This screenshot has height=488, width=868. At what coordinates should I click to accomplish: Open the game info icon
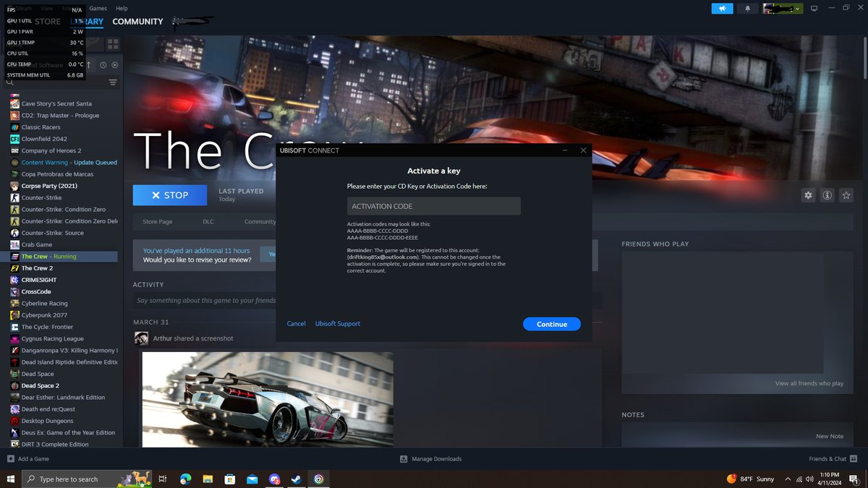pyautogui.click(x=827, y=195)
